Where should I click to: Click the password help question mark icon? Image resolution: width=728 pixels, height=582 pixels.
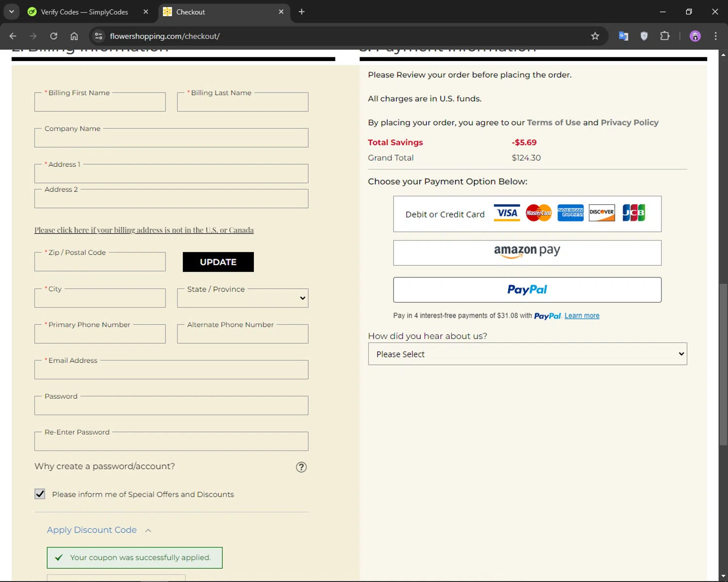point(301,467)
